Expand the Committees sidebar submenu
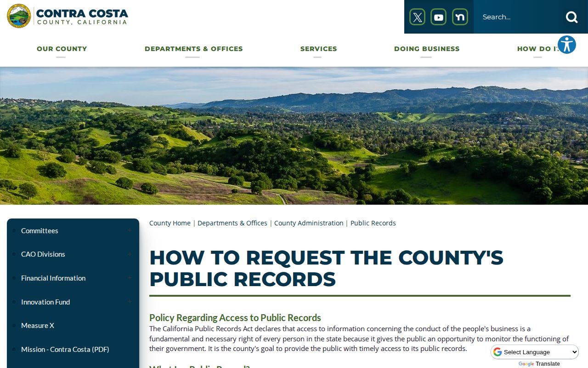The height and width of the screenshot is (368, 588). pyautogui.click(x=130, y=230)
